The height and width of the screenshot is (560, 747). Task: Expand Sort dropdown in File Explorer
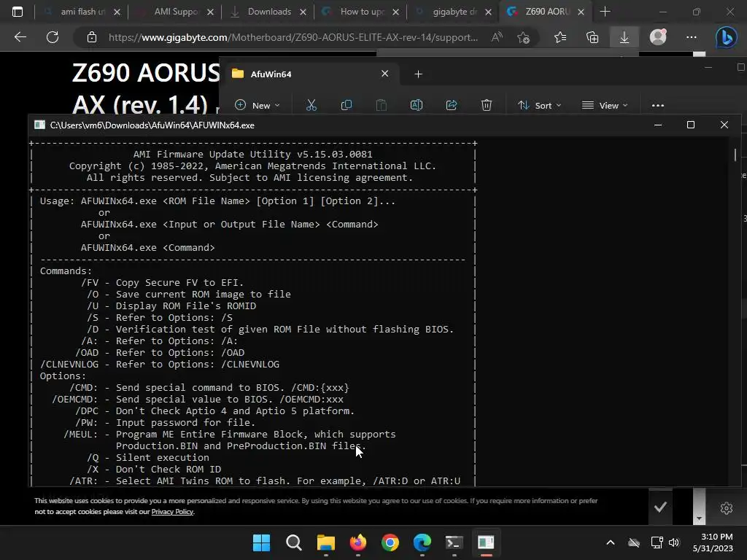click(x=540, y=105)
